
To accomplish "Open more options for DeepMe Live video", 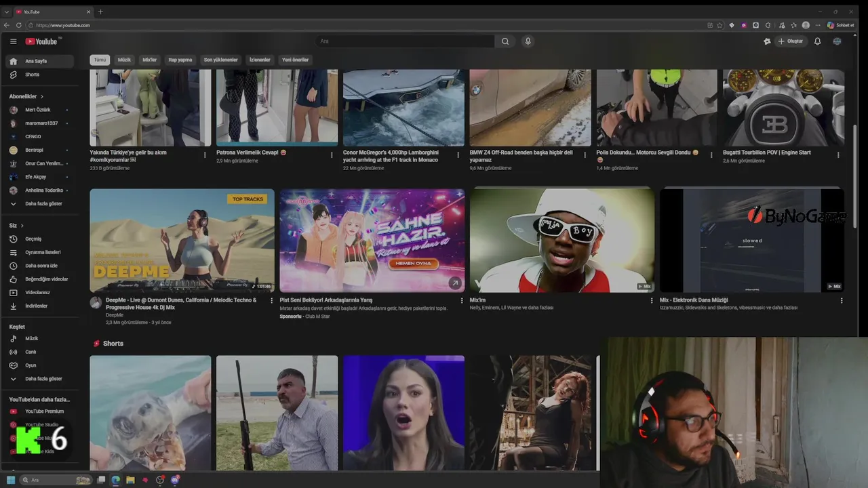I will pyautogui.click(x=272, y=300).
